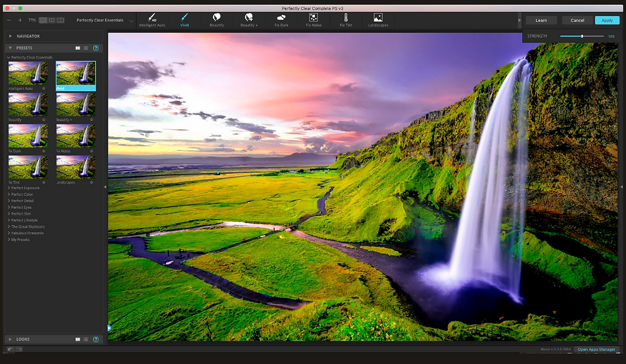This screenshot has width=626, height=364.
Task: Zoom in with the plus icon
Action: coord(20,20)
